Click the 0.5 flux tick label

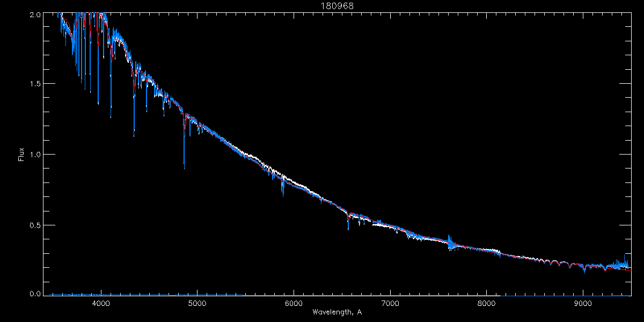(x=35, y=225)
